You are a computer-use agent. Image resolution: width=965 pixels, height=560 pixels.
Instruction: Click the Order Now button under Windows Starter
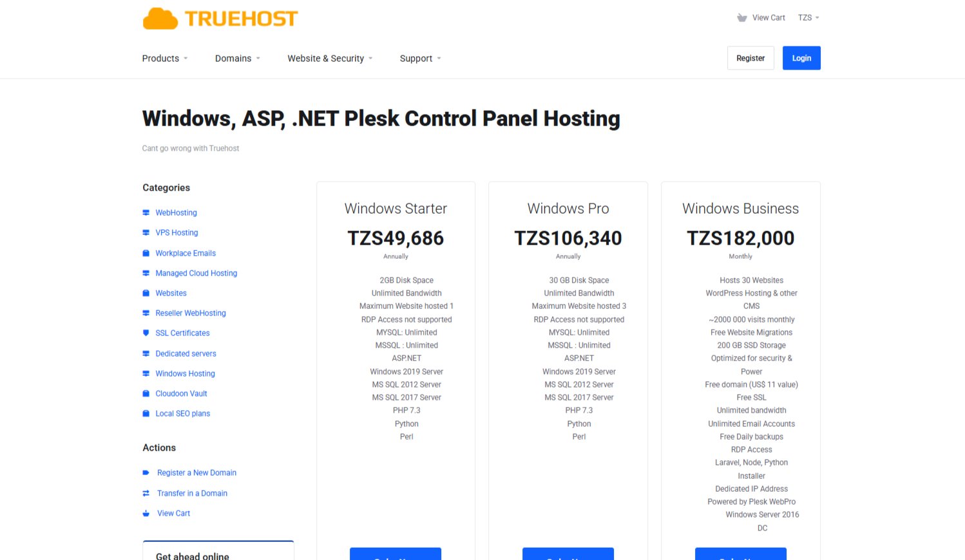pyautogui.click(x=395, y=555)
